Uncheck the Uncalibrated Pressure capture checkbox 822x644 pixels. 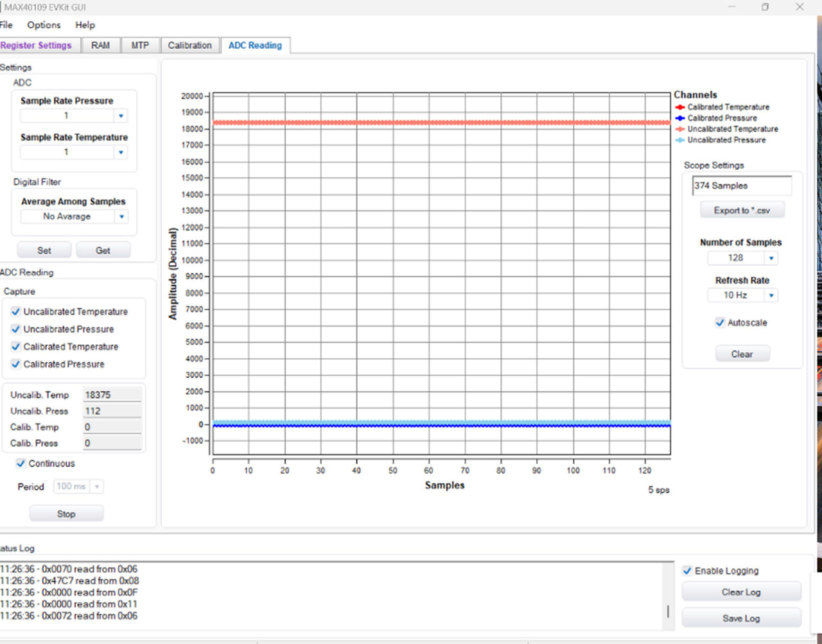(15, 329)
